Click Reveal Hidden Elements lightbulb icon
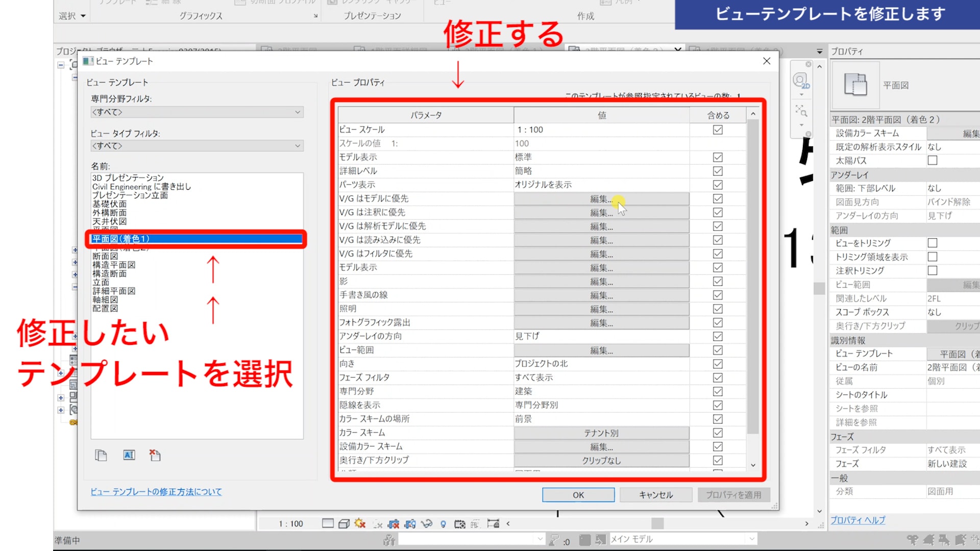Viewport: 980px width, 551px height. pyautogui.click(x=443, y=524)
